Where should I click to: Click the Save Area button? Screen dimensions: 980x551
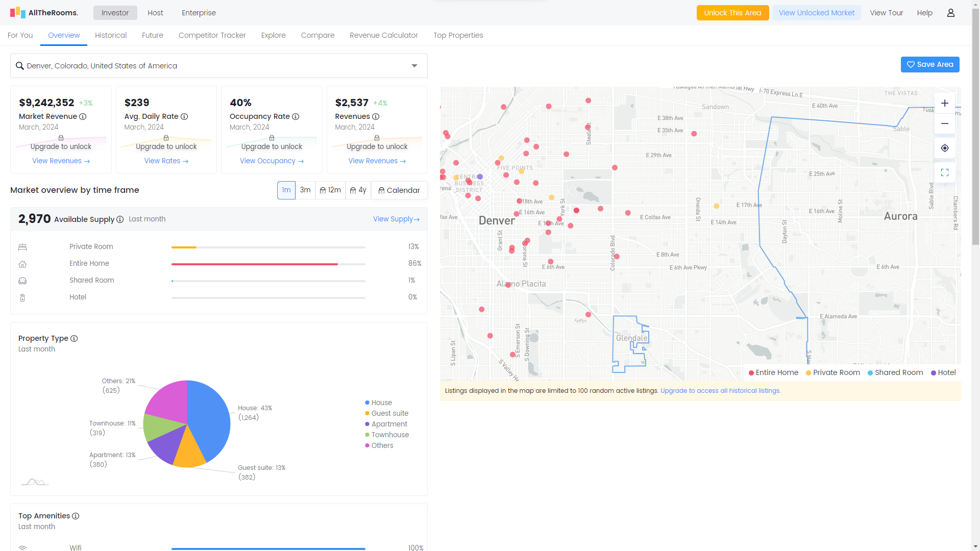930,64
